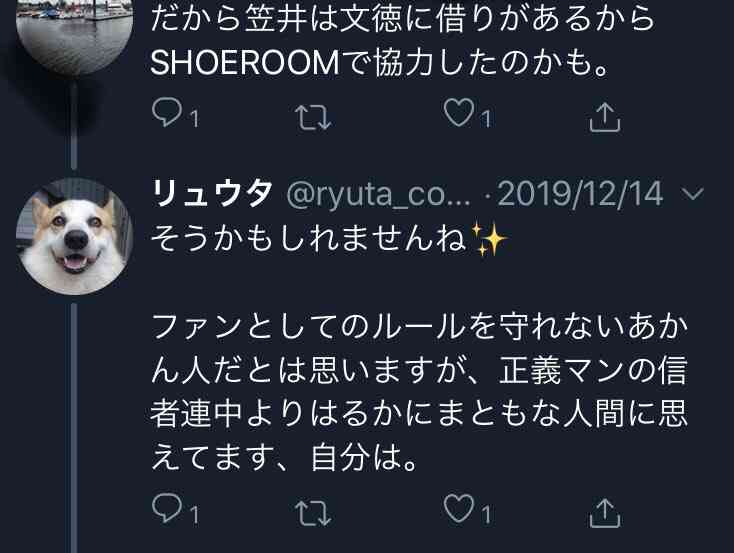Tap the thread line below corgi avatar
The height and width of the screenshot is (553, 734).
point(74,428)
